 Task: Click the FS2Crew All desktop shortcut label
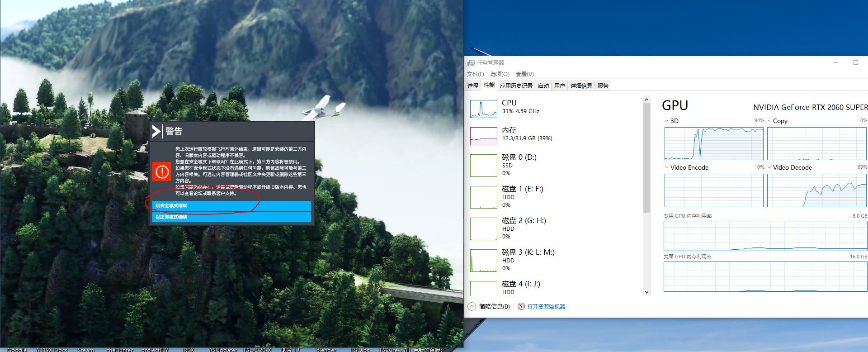tap(395, 350)
